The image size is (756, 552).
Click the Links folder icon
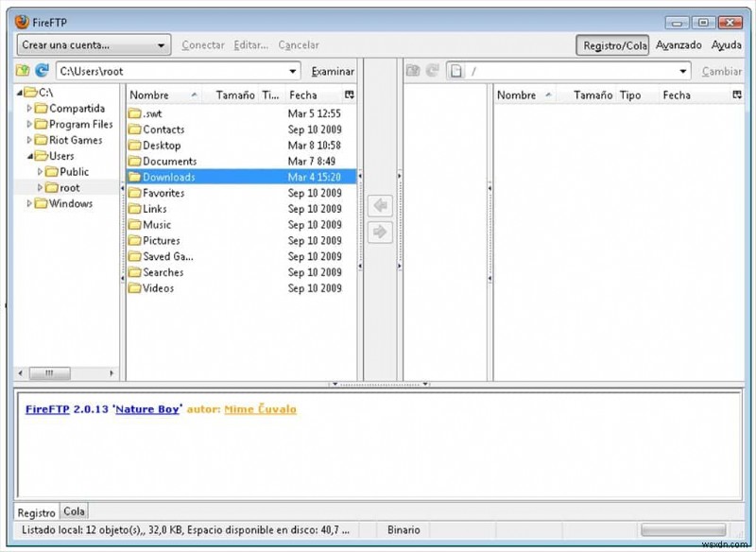click(134, 209)
